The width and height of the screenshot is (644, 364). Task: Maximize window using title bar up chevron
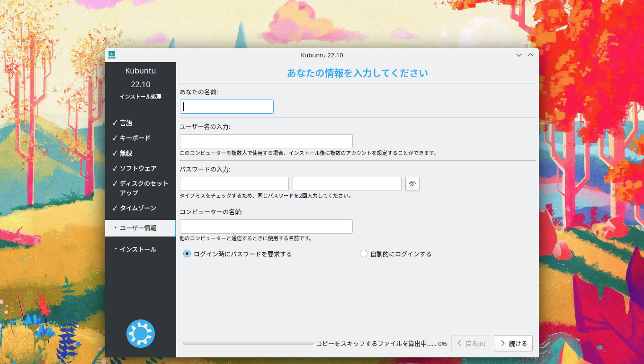[x=530, y=55]
